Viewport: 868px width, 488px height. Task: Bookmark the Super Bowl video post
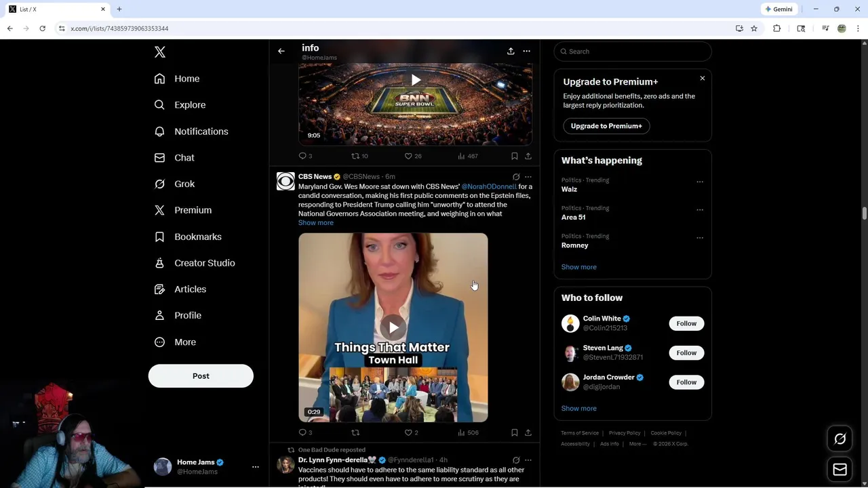point(515,156)
